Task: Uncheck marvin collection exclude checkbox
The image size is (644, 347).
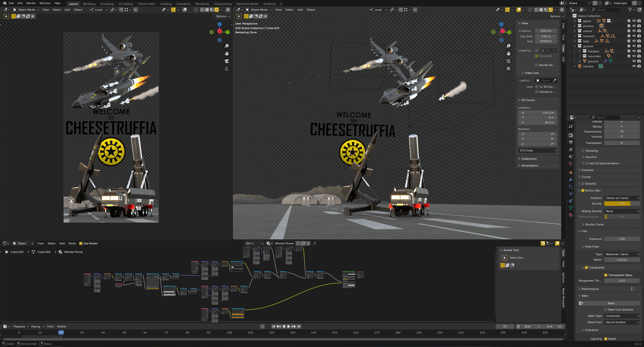Action: [628, 31]
